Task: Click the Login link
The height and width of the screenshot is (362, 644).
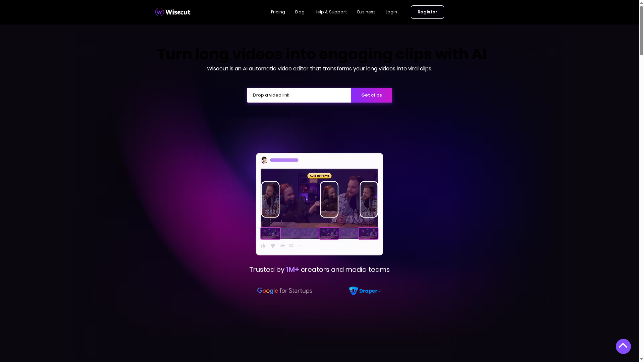Action: coord(391,12)
